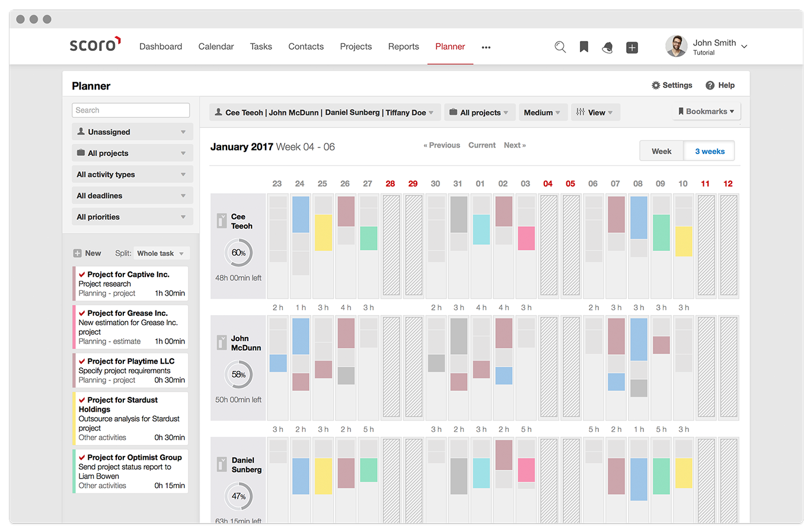Click the Settings gear icon
This screenshot has height=532, width=810.
(x=656, y=85)
